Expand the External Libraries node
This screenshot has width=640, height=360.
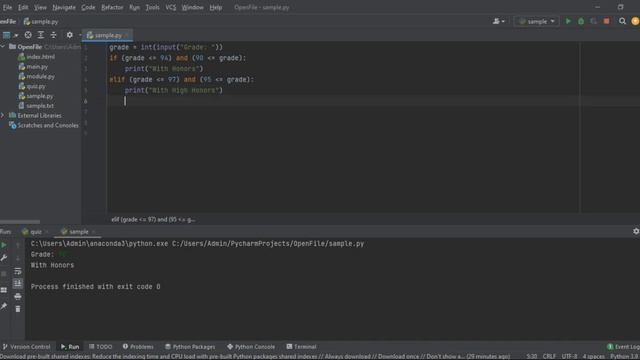(3, 116)
